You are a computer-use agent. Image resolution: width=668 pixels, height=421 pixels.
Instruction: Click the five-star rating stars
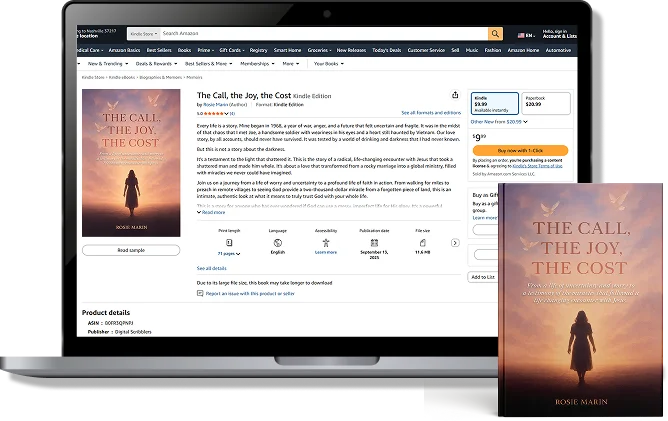pyautogui.click(x=213, y=113)
